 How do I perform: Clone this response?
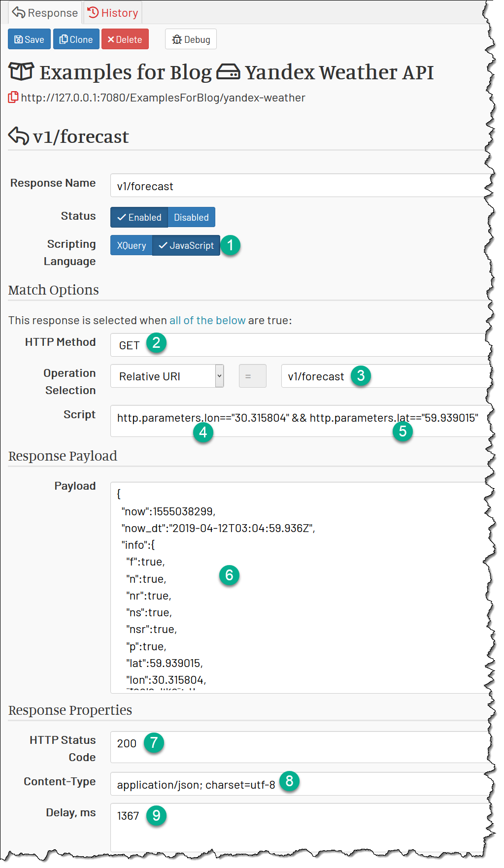76,39
